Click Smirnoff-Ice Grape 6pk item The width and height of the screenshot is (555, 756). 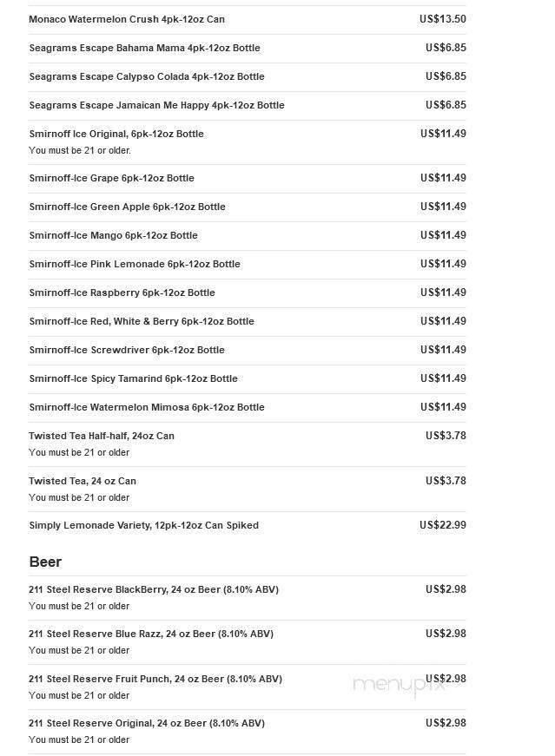(x=111, y=178)
